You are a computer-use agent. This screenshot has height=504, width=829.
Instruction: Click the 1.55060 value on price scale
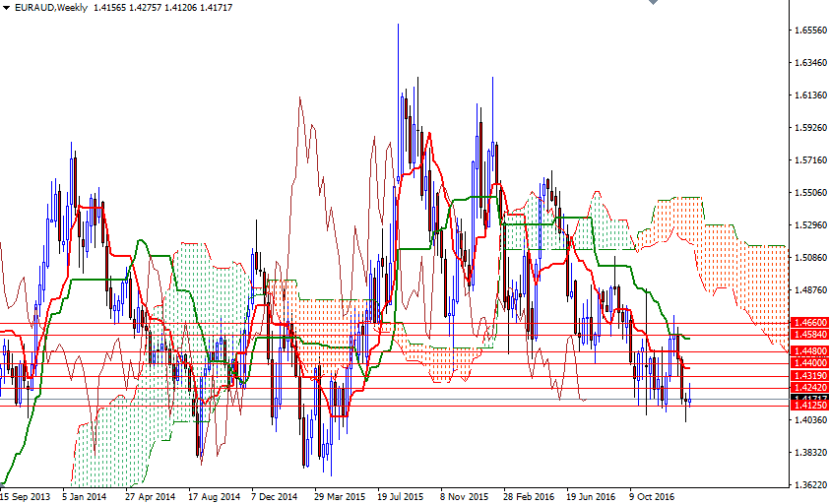[x=810, y=193]
